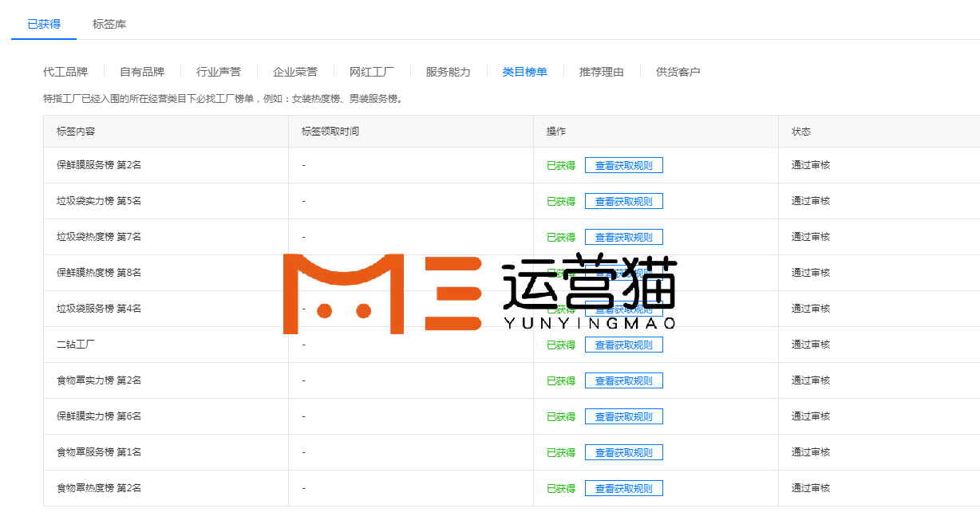Click 查看获取规则 for 二钻工厂
This screenshot has height=528, width=980.
point(624,345)
